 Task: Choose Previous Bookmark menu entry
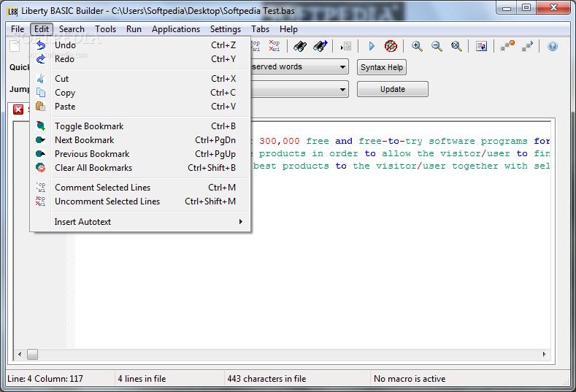[x=140, y=154]
